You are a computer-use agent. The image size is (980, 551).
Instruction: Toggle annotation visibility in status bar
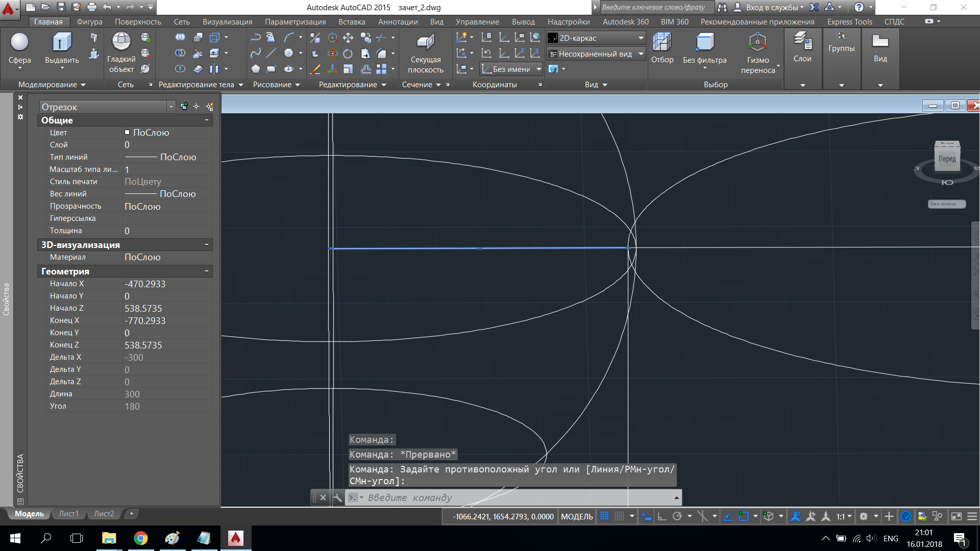coord(795,516)
